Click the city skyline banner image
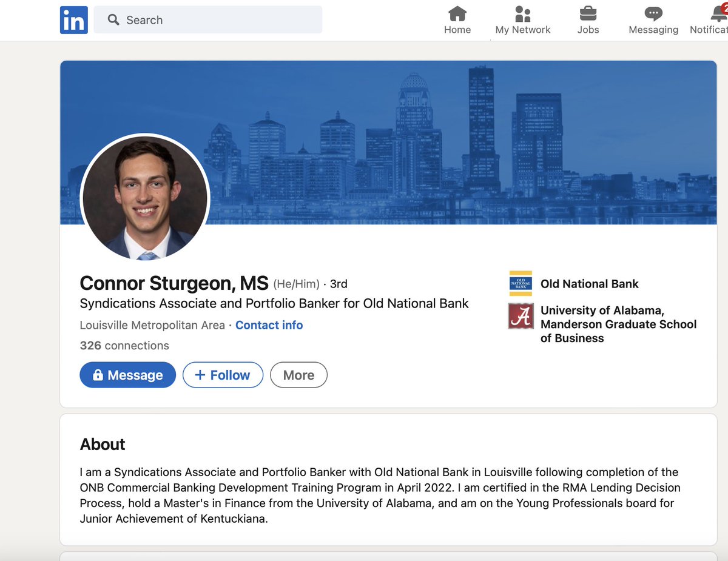 [388, 143]
